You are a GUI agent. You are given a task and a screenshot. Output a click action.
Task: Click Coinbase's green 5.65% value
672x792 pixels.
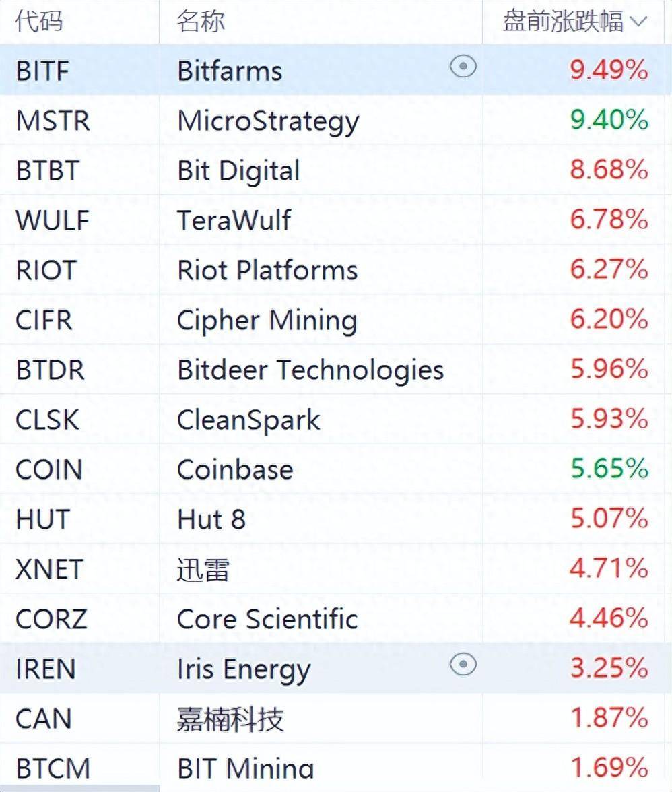609,468
